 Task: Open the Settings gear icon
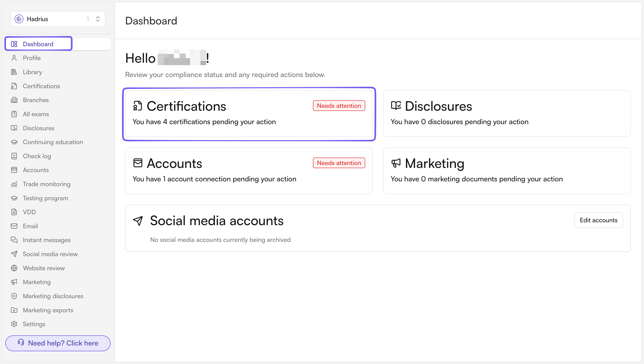click(x=14, y=324)
